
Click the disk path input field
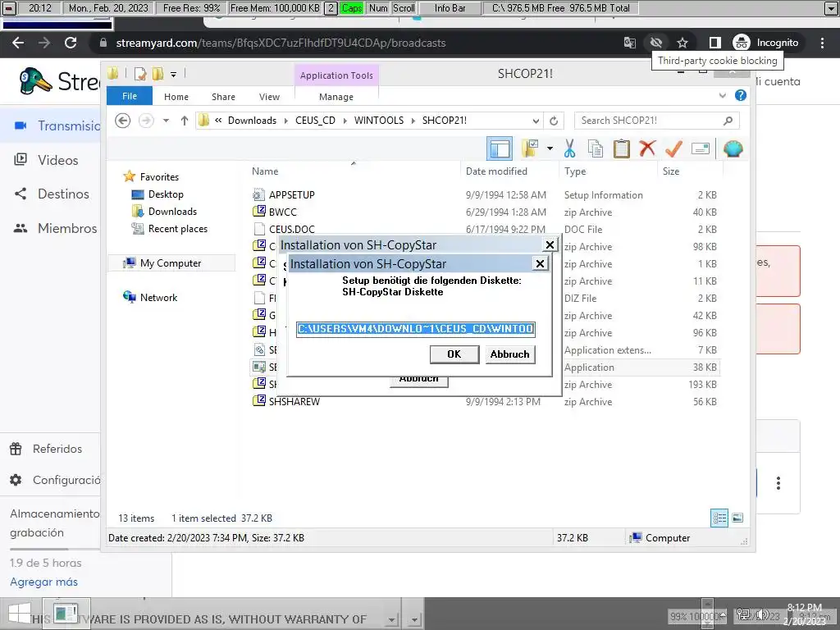416,329
